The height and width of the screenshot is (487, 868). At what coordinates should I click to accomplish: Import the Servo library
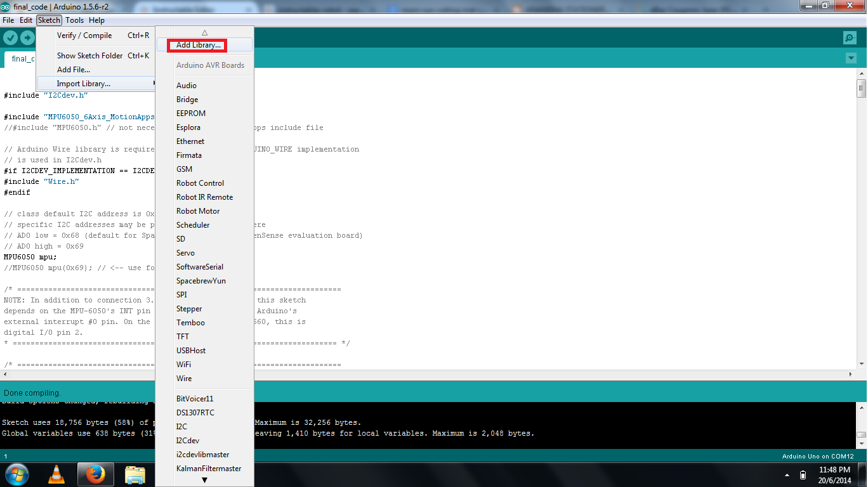[204, 253]
